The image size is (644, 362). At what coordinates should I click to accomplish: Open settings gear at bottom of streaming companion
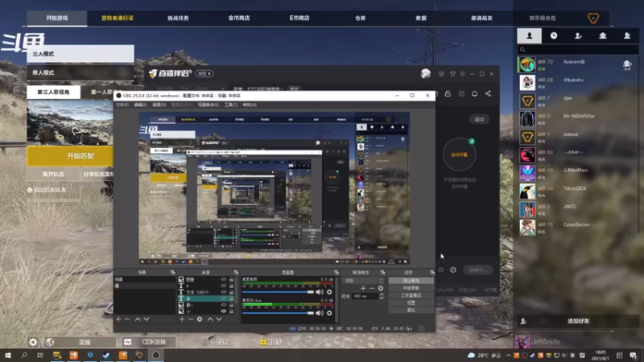pyautogui.click(x=453, y=269)
